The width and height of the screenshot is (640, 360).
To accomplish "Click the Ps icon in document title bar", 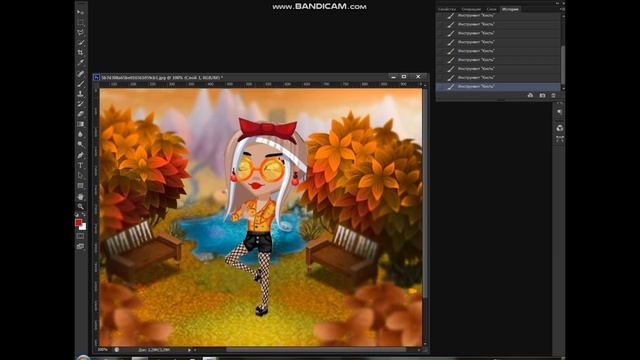I will tap(96, 77).
